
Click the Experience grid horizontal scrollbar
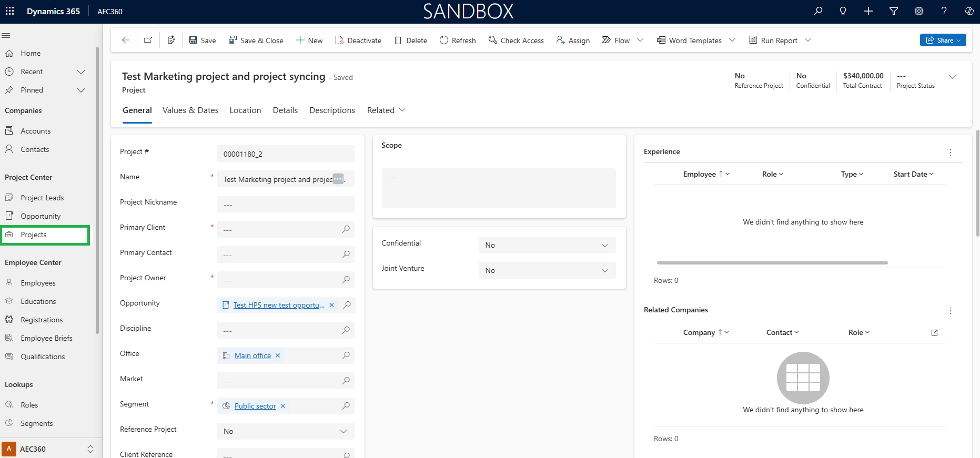(x=772, y=262)
